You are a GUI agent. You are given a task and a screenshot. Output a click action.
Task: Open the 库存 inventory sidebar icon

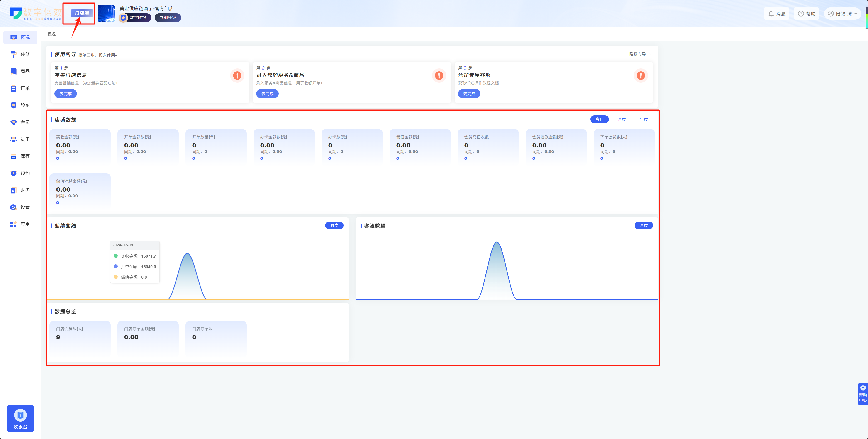tap(13, 156)
